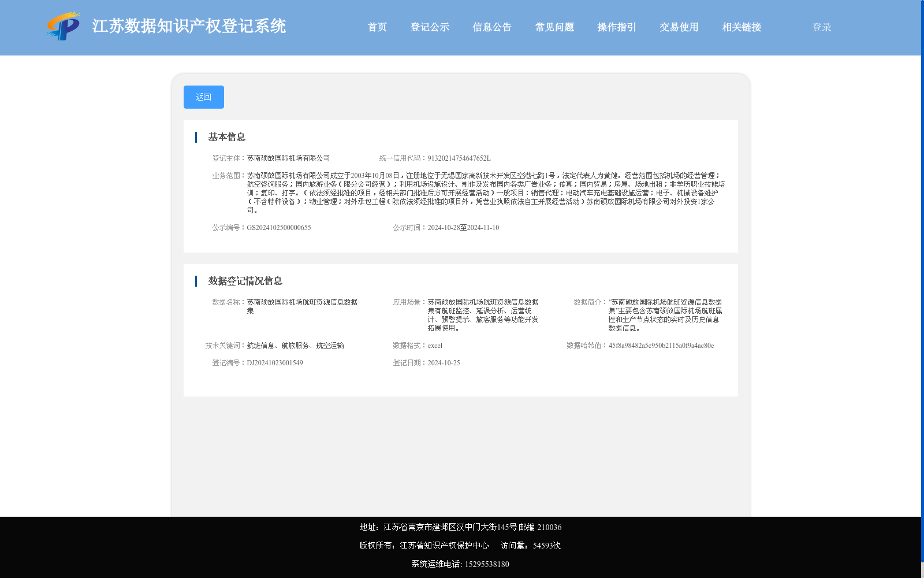Open the 相关链接 menu item
924x578 pixels.
tap(742, 27)
